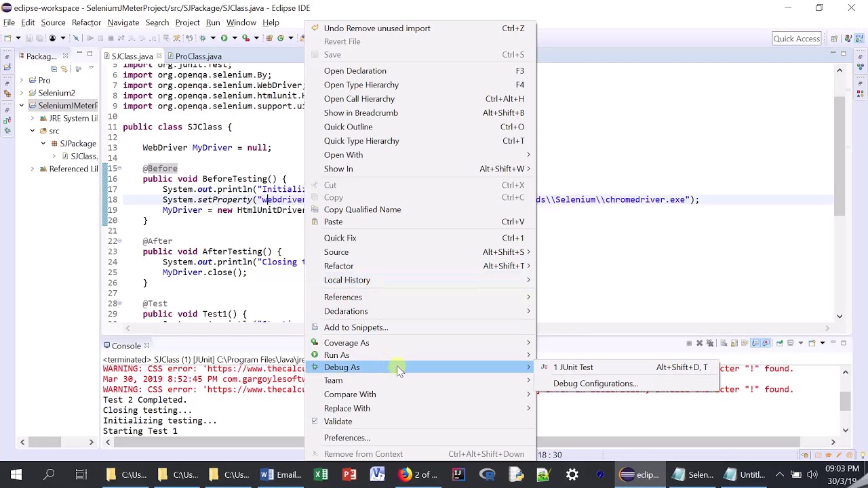Toggle Link with Editor in Package Explorer
This screenshot has width=868, height=488.
pos(64,68)
